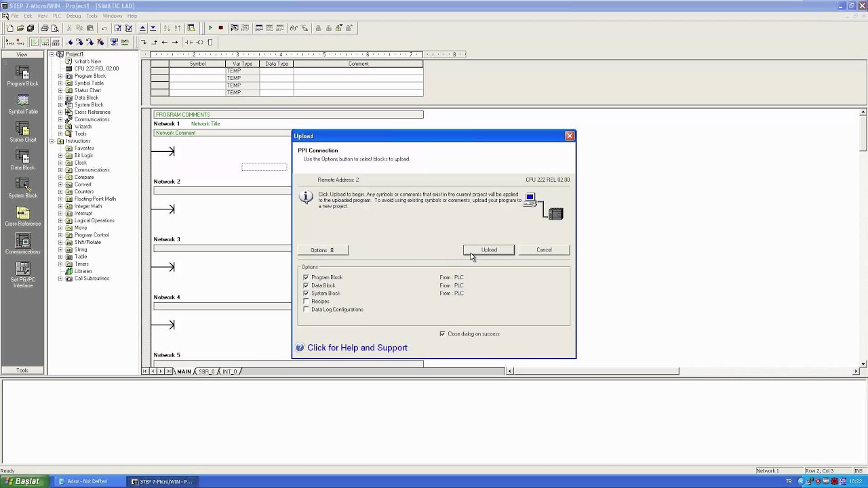
Task: Open Status Chart in the View bar
Action: click(x=22, y=132)
